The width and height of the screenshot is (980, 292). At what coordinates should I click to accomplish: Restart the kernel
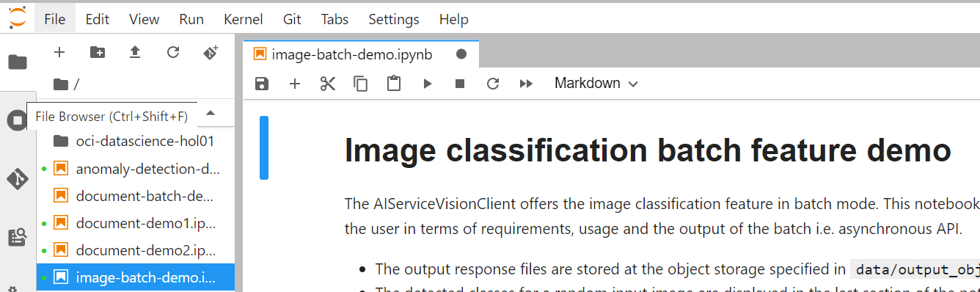[493, 84]
